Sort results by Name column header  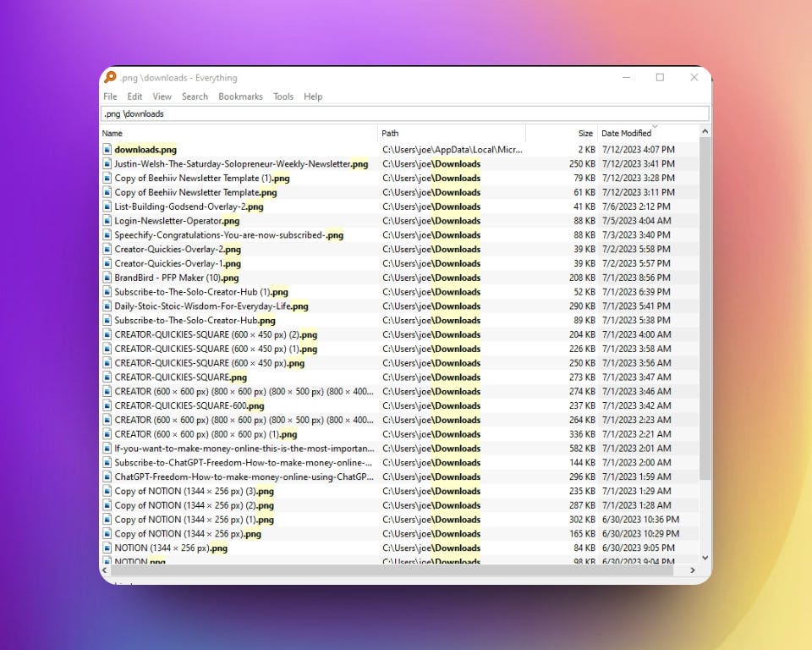pos(239,133)
